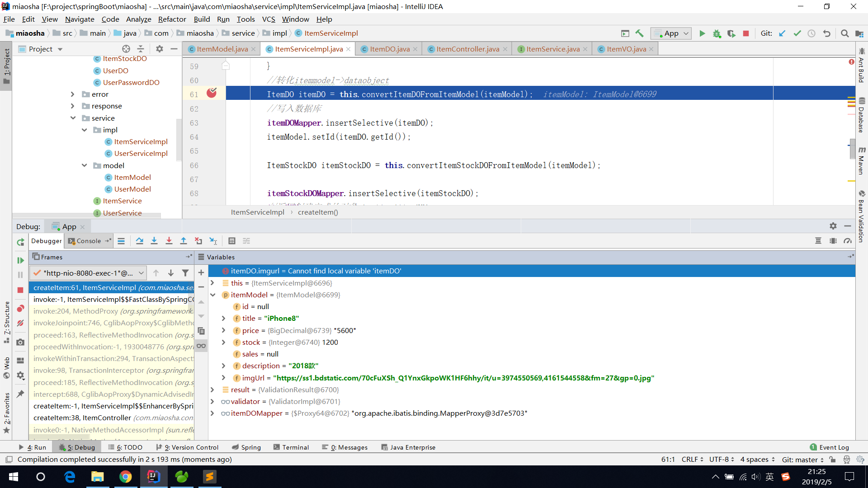868x488 pixels.
Task: Open App run configuration dropdown
Action: tap(671, 33)
